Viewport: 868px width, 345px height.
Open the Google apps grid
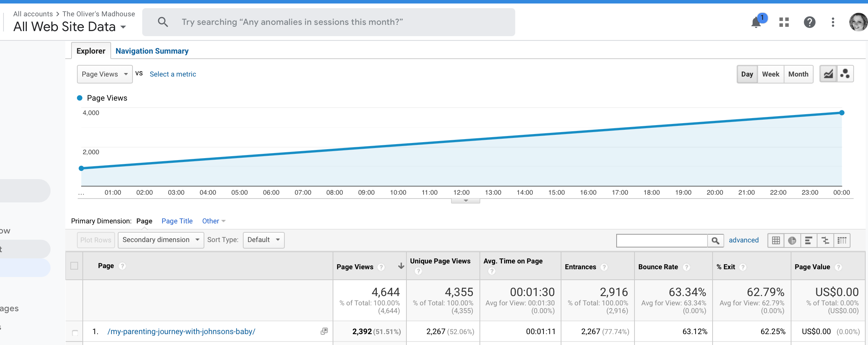point(784,23)
